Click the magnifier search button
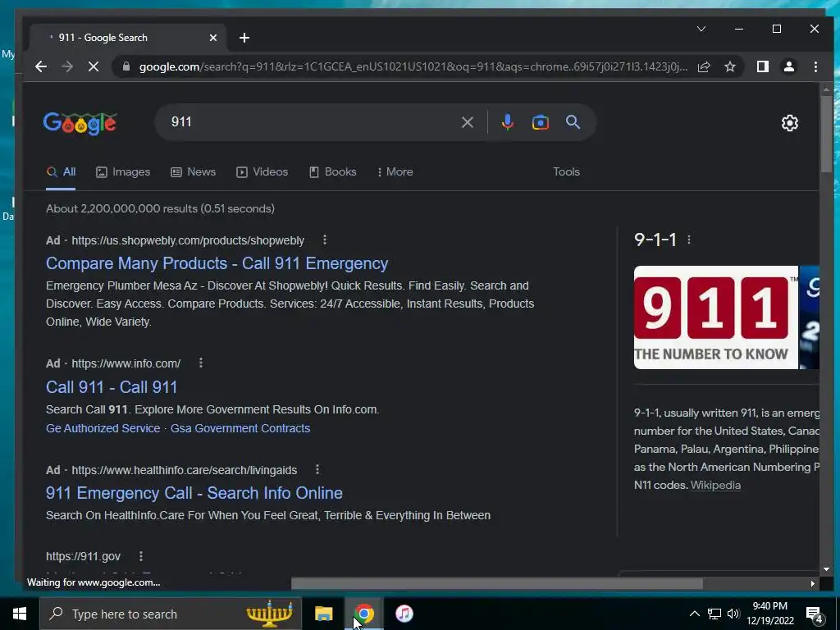This screenshot has height=630, width=840. point(573,122)
